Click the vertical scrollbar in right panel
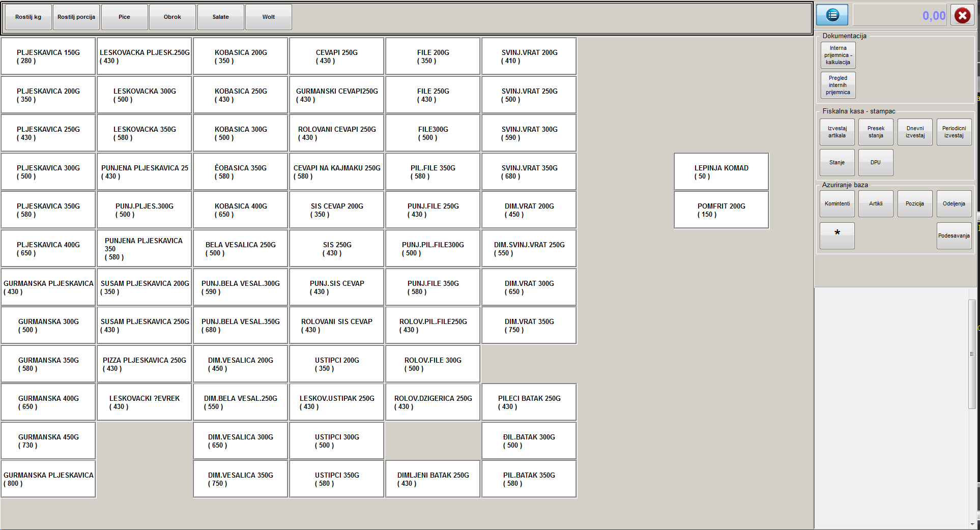This screenshot has height=530, width=980. [971, 354]
